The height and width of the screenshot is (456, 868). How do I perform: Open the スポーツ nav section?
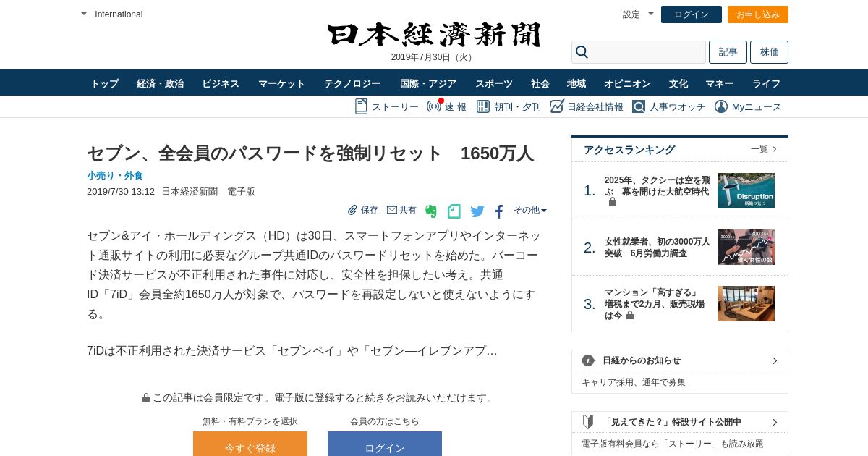tap(494, 83)
